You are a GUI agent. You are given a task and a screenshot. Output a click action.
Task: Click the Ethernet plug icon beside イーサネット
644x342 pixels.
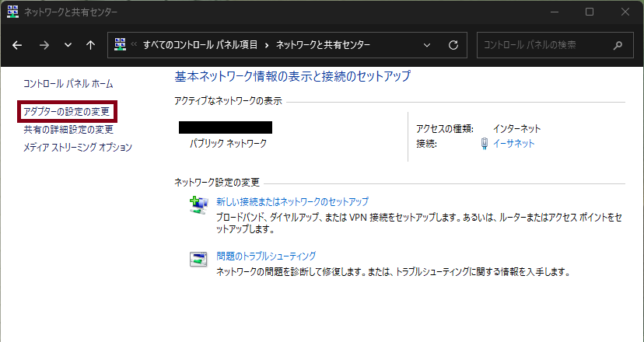click(x=484, y=144)
